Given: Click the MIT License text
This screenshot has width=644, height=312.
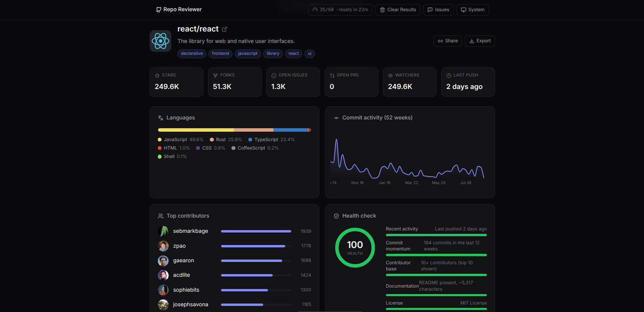Looking at the screenshot, I should 473,303.
